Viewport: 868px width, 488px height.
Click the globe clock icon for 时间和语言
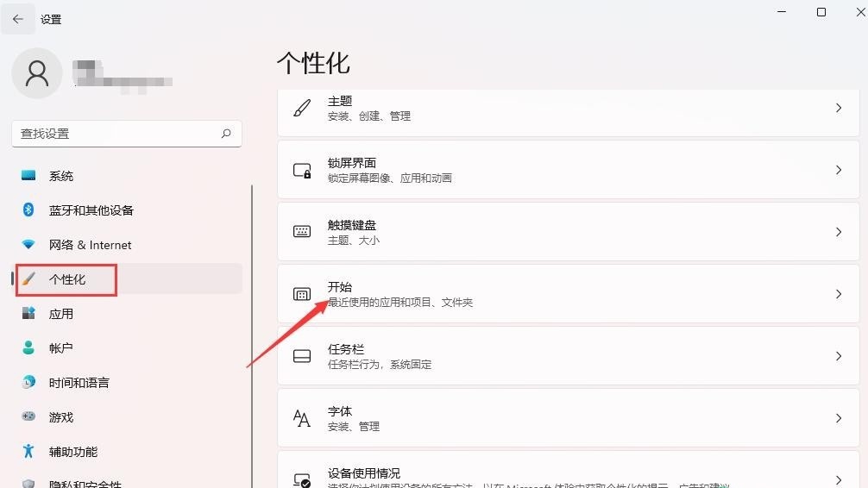coord(28,382)
